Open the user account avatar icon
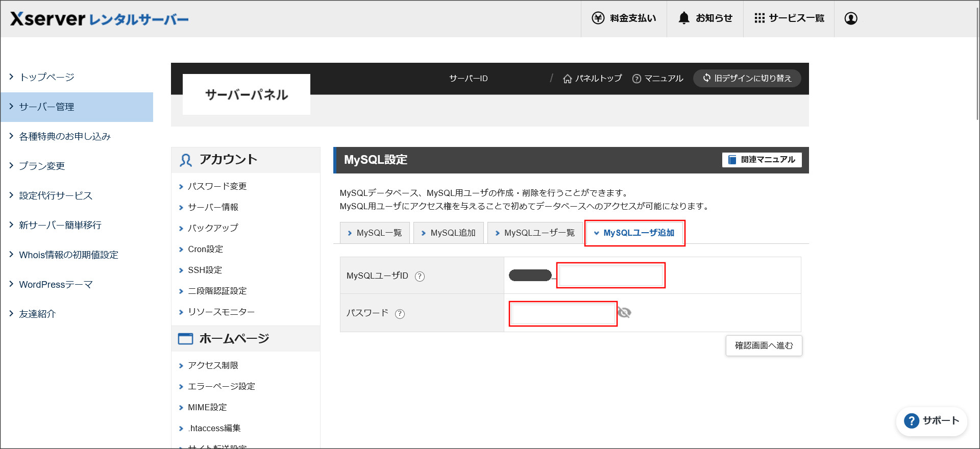The height and width of the screenshot is (449, 980). click(x=851, y=18)
